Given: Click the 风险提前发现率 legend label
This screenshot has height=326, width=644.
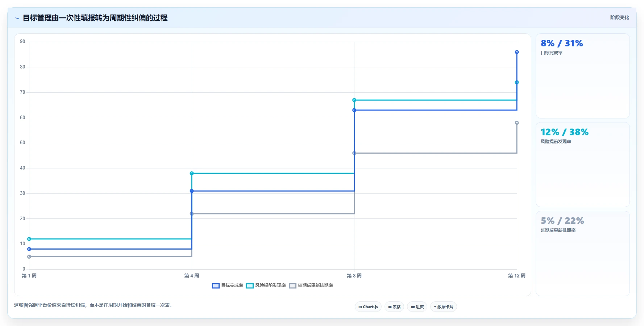Looking at the screenshot, I should (270, 285).
